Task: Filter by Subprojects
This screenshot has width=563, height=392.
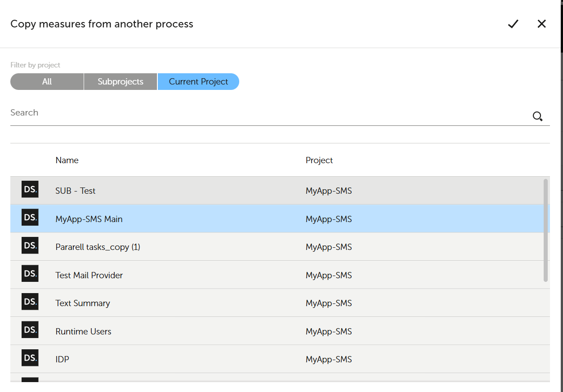Action: [x=121, y=81]
